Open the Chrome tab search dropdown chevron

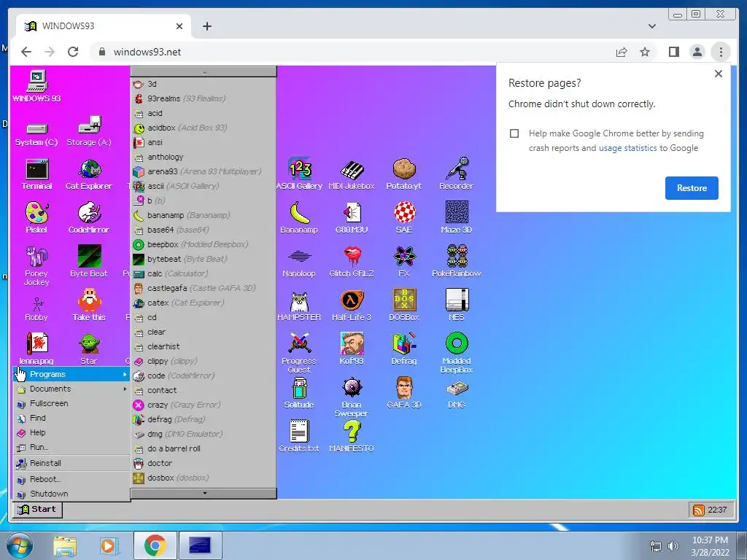[x=651, y=26]
